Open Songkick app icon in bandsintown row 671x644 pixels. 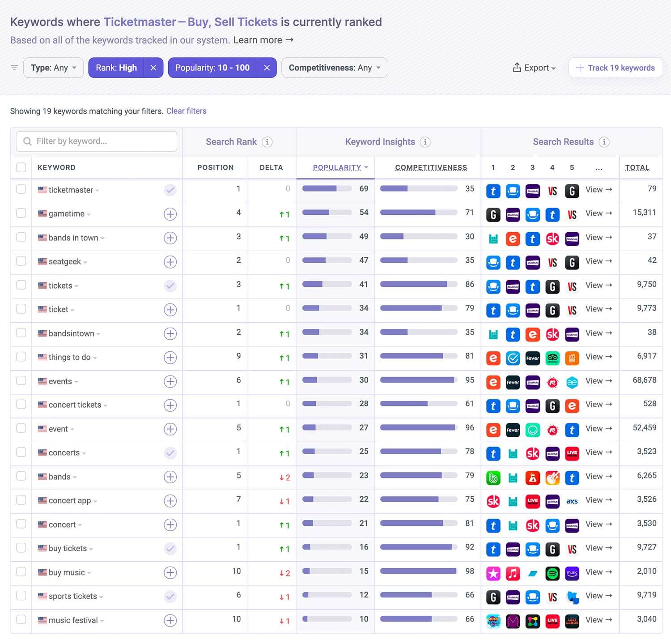pyautogui.click(x=552, y=334)
